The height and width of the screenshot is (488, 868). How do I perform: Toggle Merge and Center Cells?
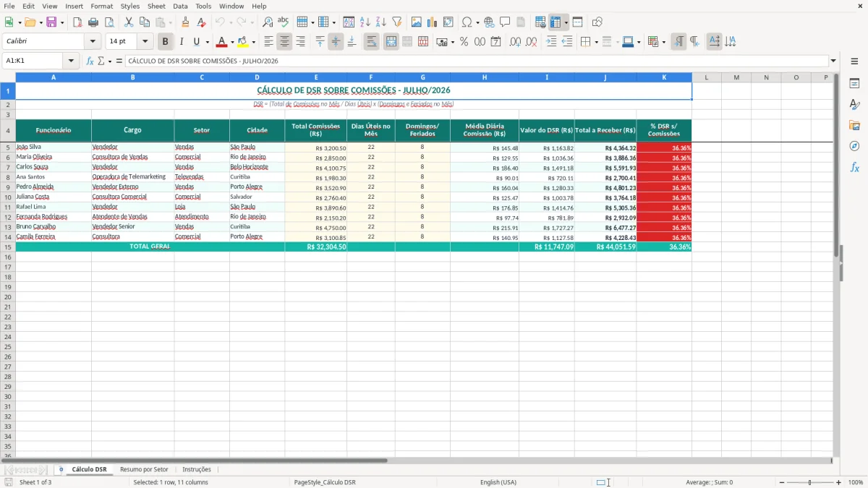pyautogui.click(x=391, y=42)
